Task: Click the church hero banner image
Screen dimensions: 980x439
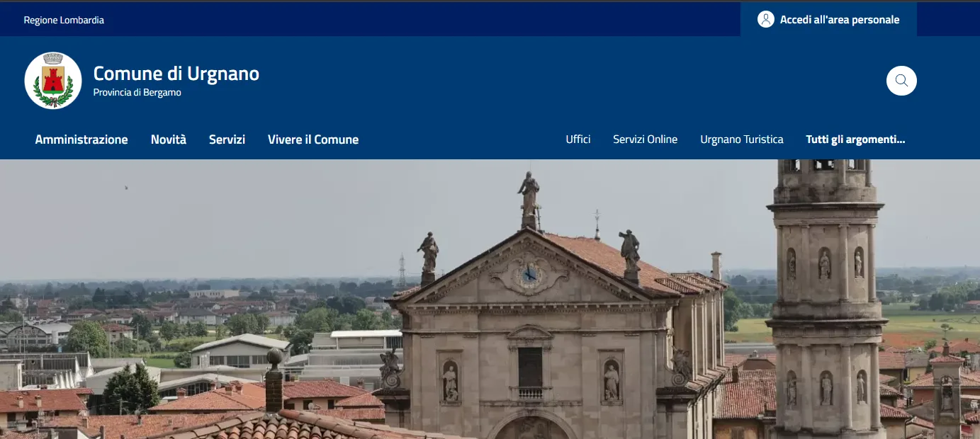Action: pos(490,299)
